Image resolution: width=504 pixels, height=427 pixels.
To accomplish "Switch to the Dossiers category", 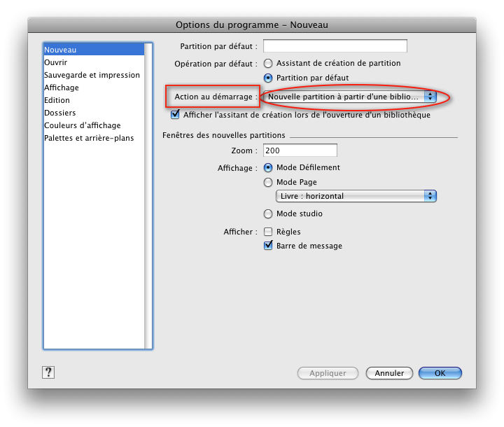I will (60, 113).
